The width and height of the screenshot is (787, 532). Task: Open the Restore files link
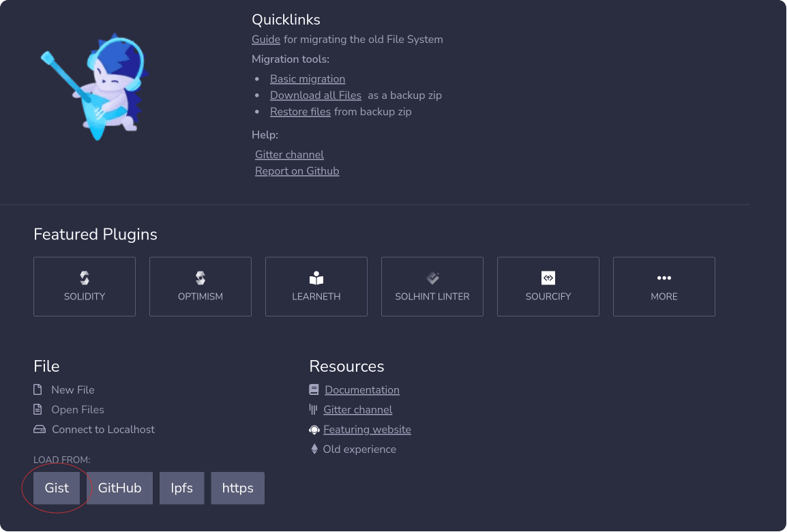(x=300, y=111)
